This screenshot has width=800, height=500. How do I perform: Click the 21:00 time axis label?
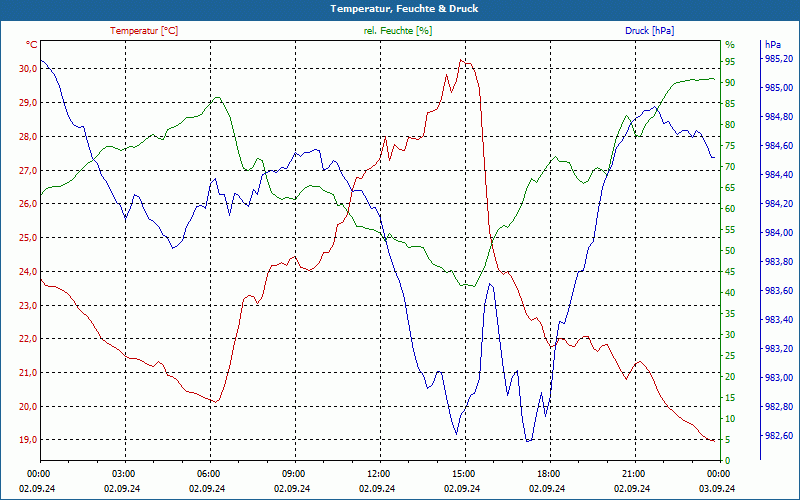pos(633,474)
